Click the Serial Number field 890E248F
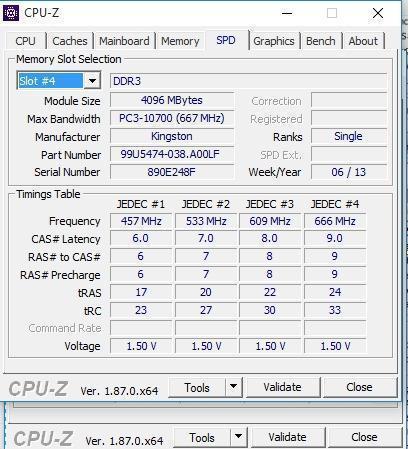Screen dimensions: 408x449 [172, 172]
